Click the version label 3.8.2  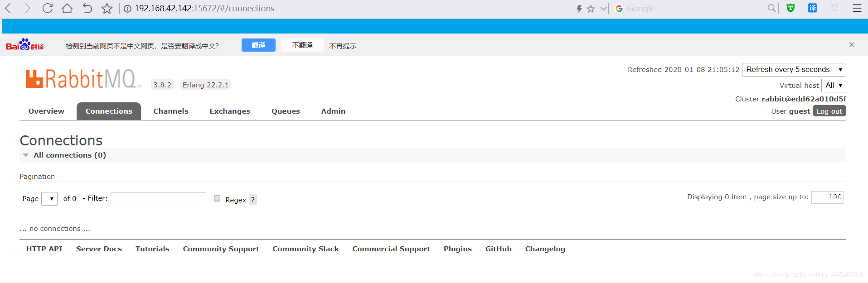tap(162, 85)
